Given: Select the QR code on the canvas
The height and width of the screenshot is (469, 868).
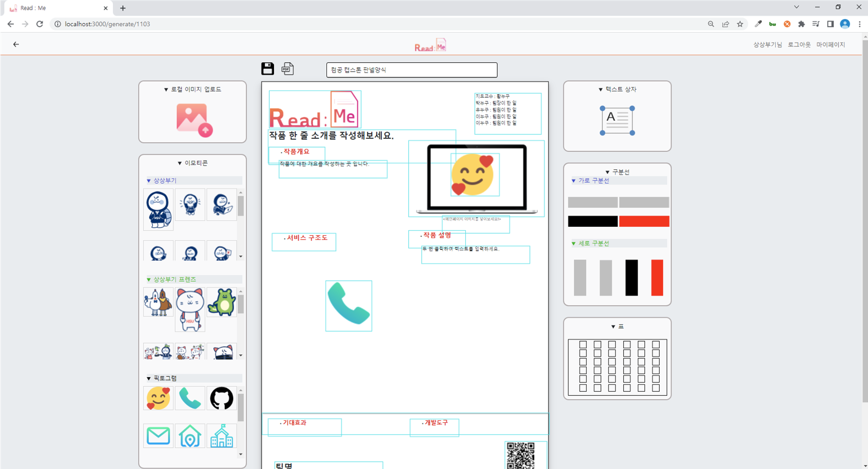Looking at the screenshot, I should click(x=521, y=455).
